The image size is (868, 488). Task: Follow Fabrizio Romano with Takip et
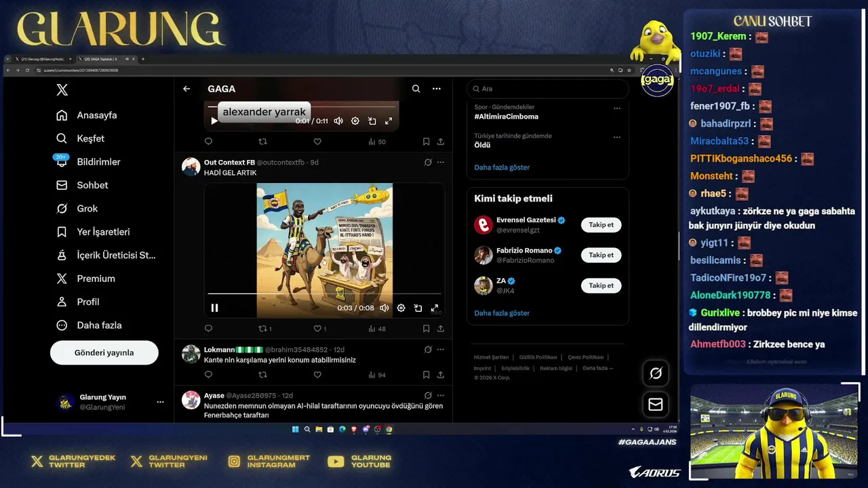[x=601, y=255]
